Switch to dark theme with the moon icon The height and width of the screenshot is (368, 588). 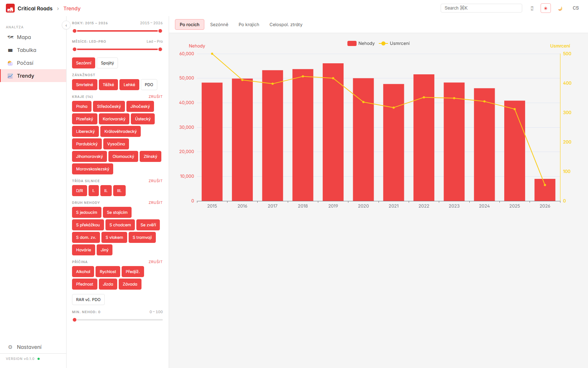[x=560, y=8]
